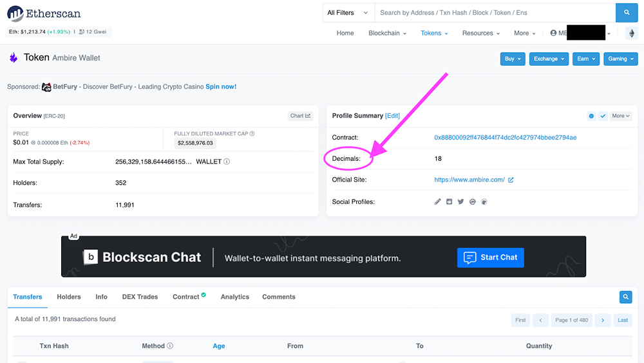Open the Gaming dropdown button
This screenshot has width=644, height=363.
coord(621,59)
